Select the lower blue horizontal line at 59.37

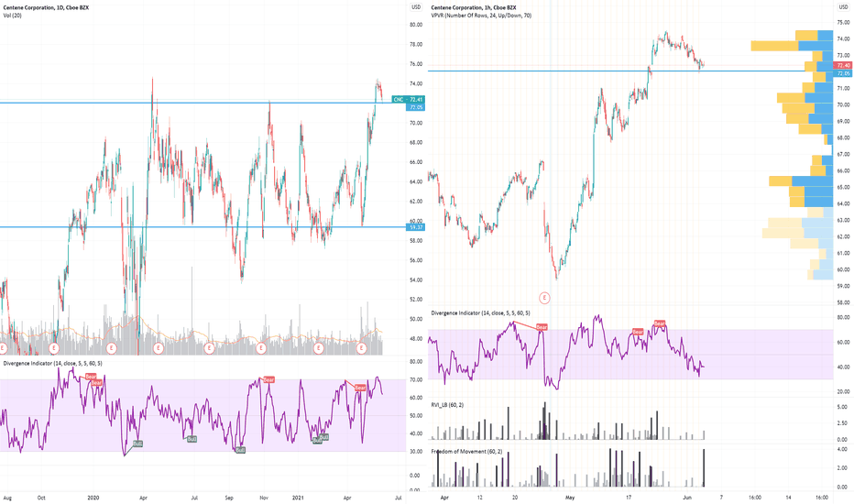coord(203,226)
